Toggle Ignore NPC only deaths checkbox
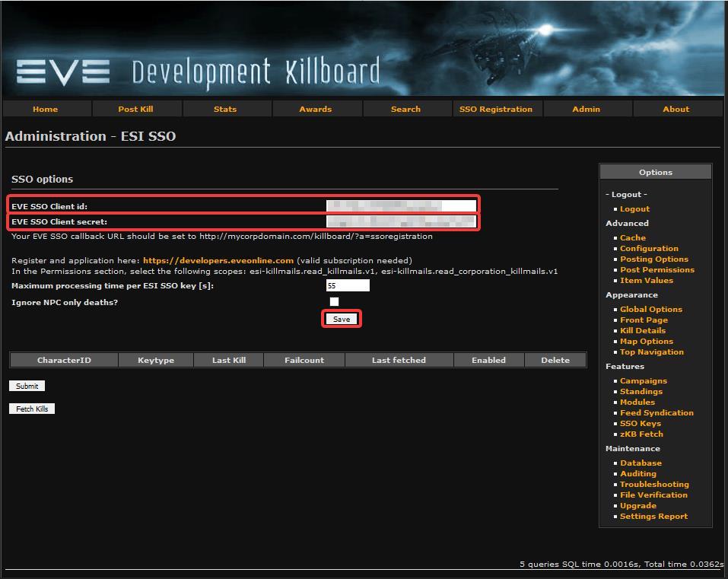Image resolution: width=728 pixels, height=579 pixels. [334, 302]
